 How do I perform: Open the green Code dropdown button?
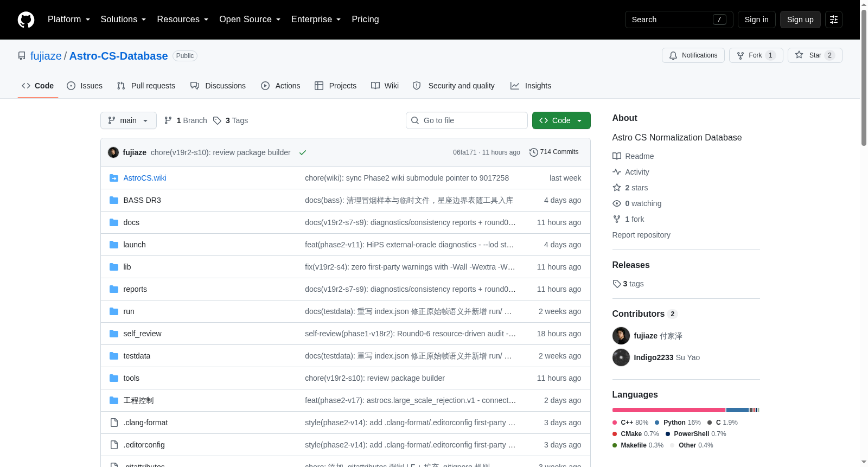(x=561, y=120)
